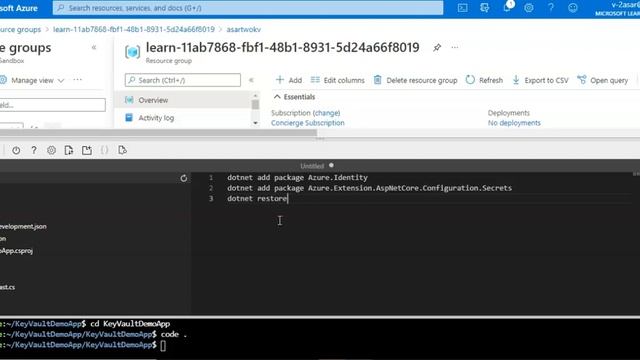This screenshot has height=360, width=640.
Task: Pin the resource group to dashboard
Action: 437,48
